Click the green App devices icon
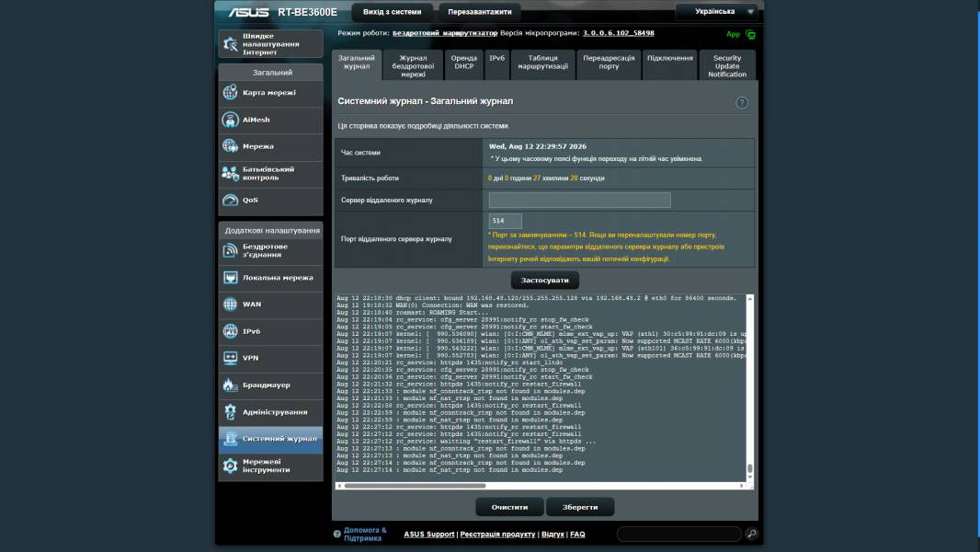Image resolution: width=980 pixels, height=552 pixels. coord(750,35)
